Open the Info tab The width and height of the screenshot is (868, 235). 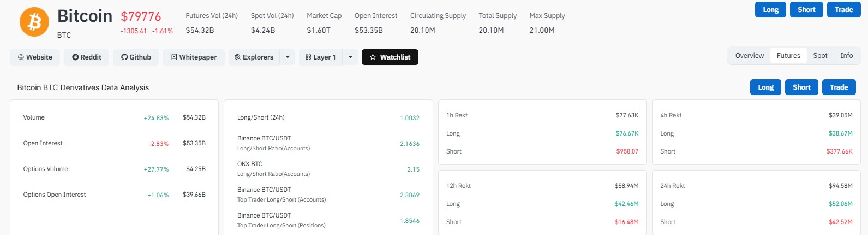(847, 56)
